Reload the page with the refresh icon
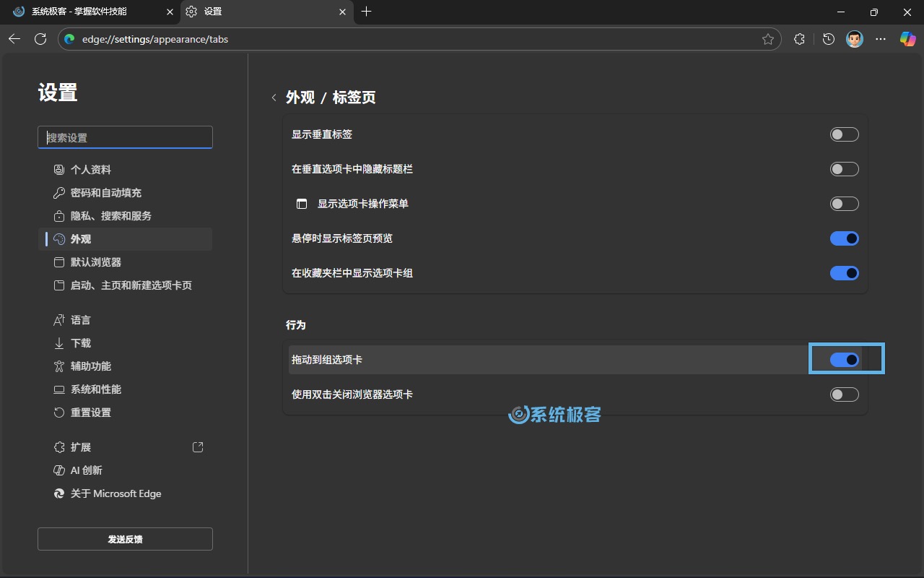The image size is (924, 578). (x=40, y=39)
